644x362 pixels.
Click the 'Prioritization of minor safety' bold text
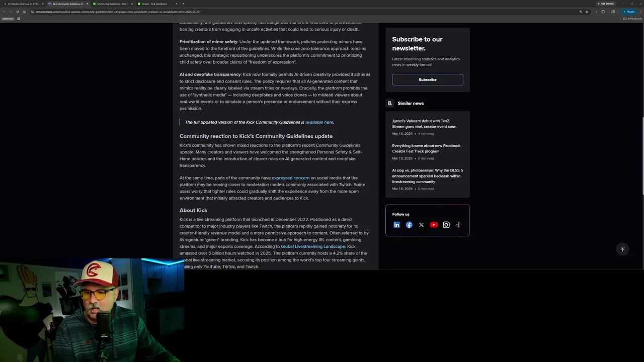pos(209,42)
